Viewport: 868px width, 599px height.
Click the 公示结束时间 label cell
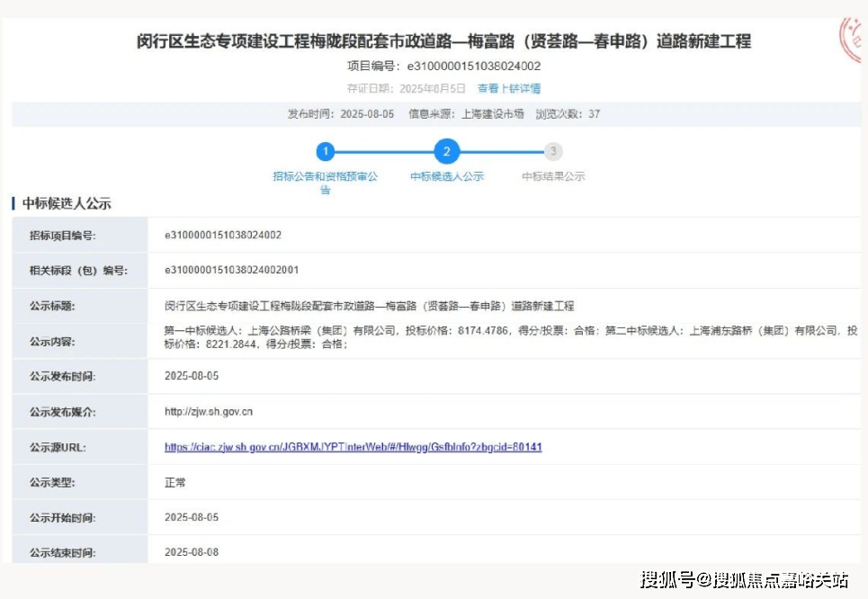click(80, 550)
